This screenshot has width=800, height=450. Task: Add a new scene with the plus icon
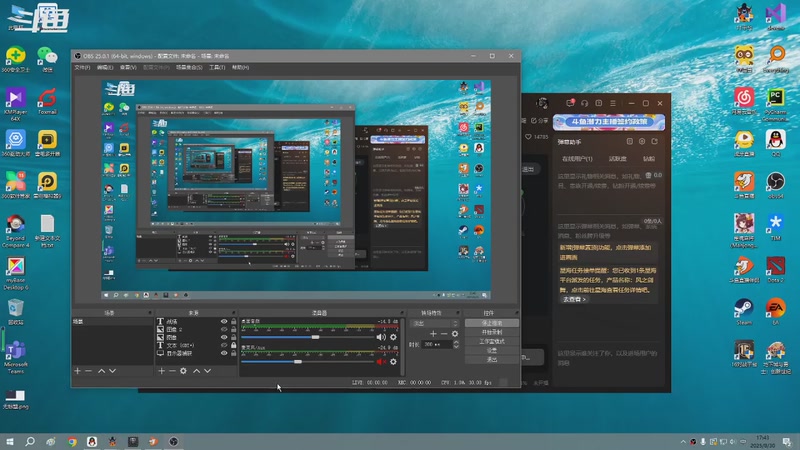78,371
